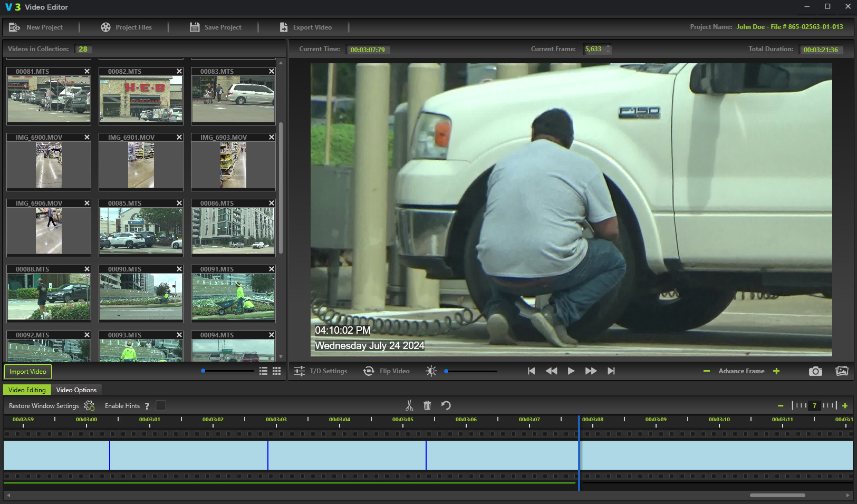Skip to the end of video

(611, 371)
